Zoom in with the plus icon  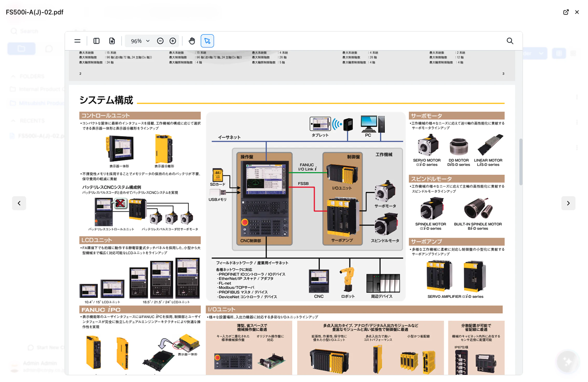click(x=173, y=41)
